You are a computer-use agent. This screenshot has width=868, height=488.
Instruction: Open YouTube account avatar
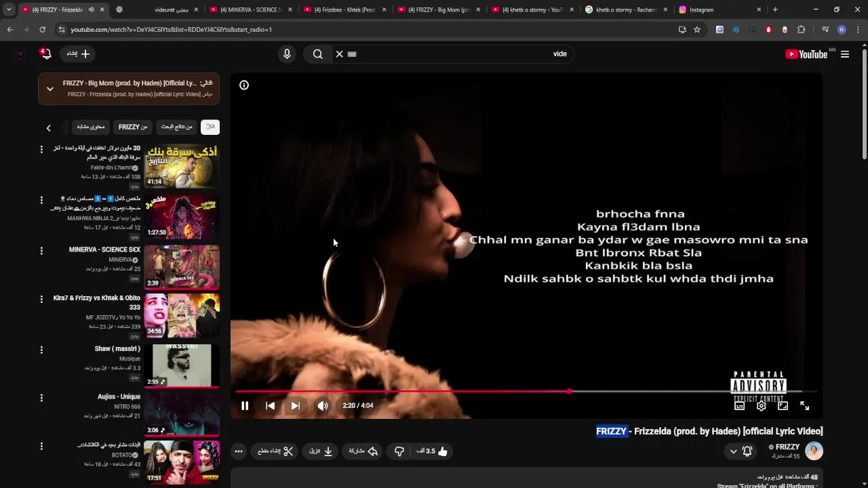22,54
